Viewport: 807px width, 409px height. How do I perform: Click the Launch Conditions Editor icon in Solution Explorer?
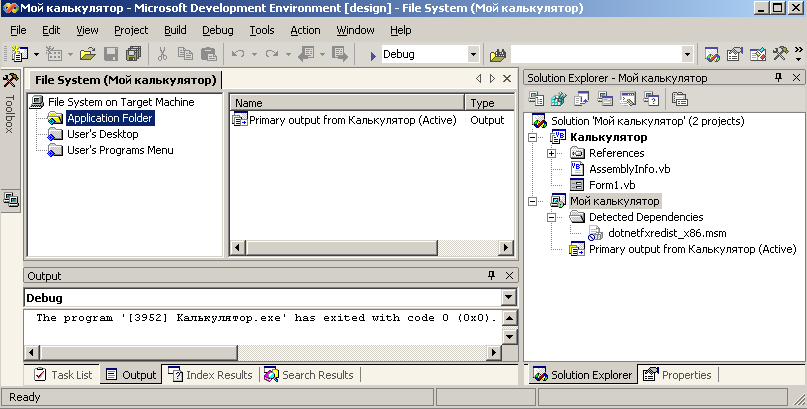(x=651, y=99)
